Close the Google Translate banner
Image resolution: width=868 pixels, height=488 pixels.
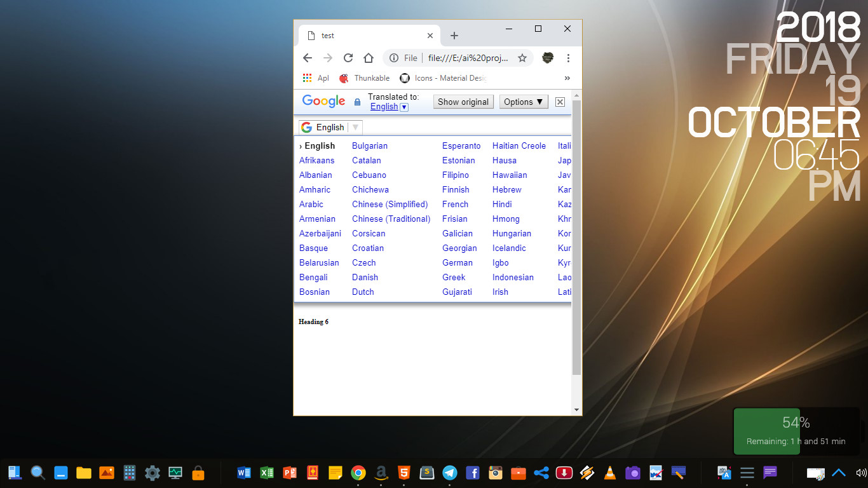[x=560, y=102]
